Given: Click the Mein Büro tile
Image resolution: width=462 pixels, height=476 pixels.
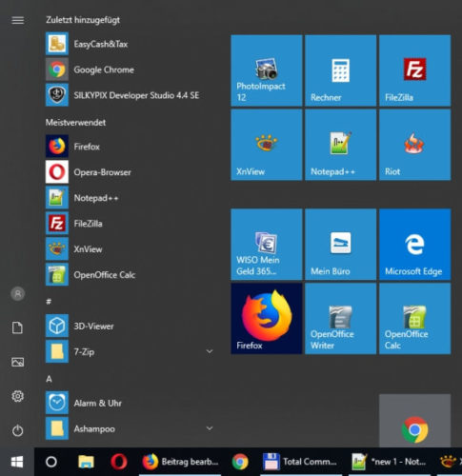Looking at the screenshot, I should pos(341,245).
